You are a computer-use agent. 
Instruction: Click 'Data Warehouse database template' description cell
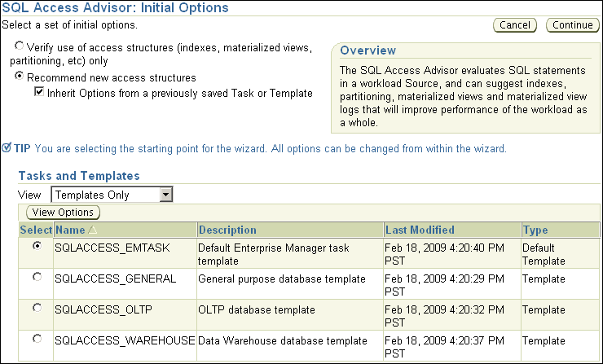coord(282,340)
